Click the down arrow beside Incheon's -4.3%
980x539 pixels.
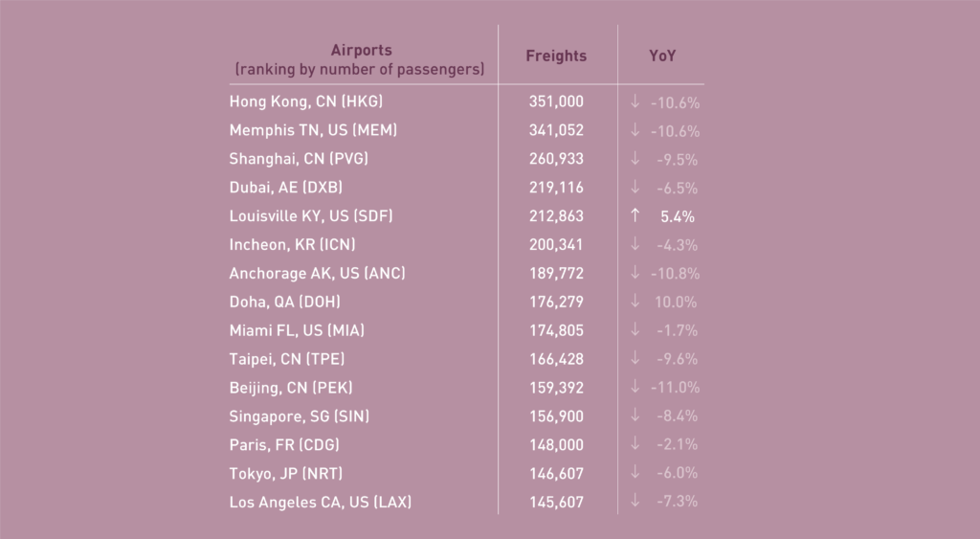635,245
